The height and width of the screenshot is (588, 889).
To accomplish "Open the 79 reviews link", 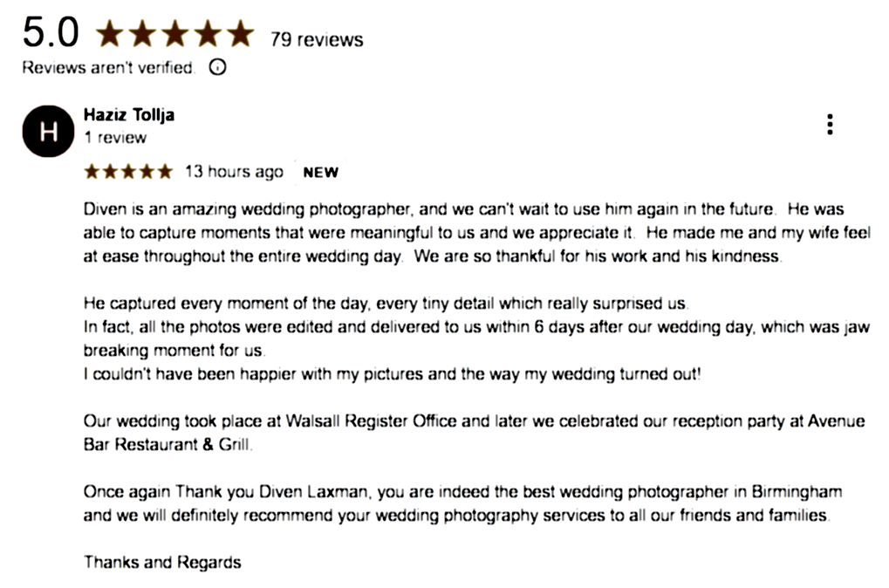I will pos(317,39).
